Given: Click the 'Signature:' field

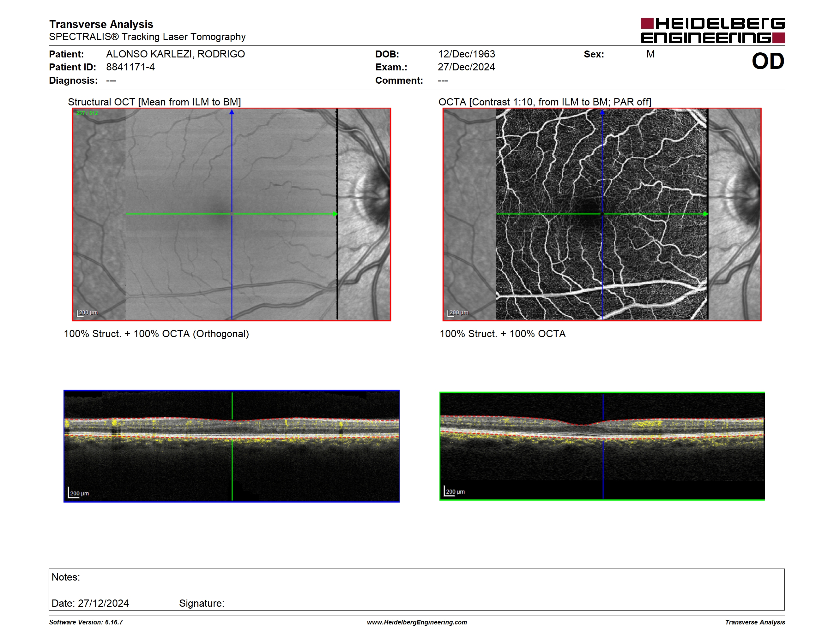Looking at the screenshot, I should pyautogui.click(x=202, y=604).
